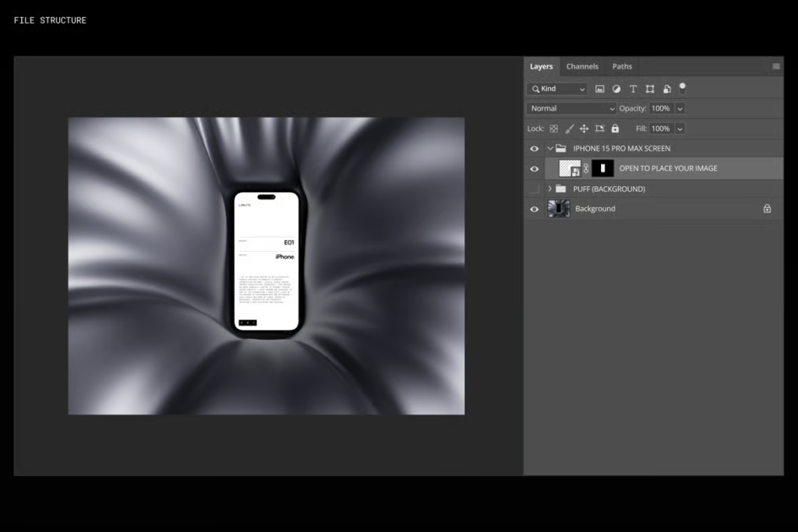Screen dimensions: 798x532
Task: Open the Layers panel options menu
Action: point(775,66)
